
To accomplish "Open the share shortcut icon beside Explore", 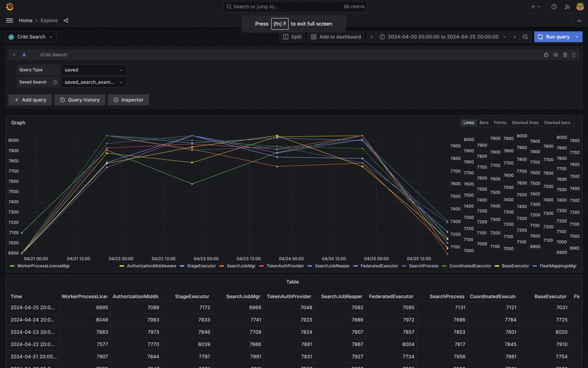I will click(x=66, y=20).
